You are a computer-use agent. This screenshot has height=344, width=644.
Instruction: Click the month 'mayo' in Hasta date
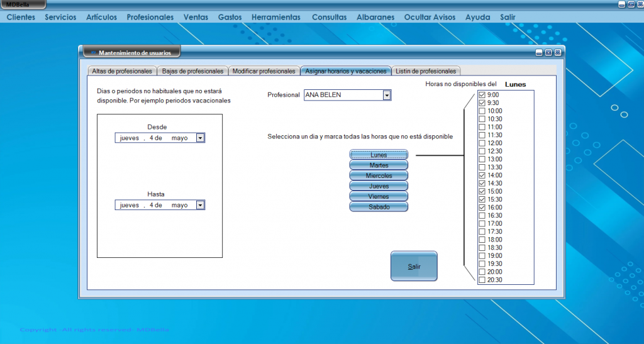point(179,205)
